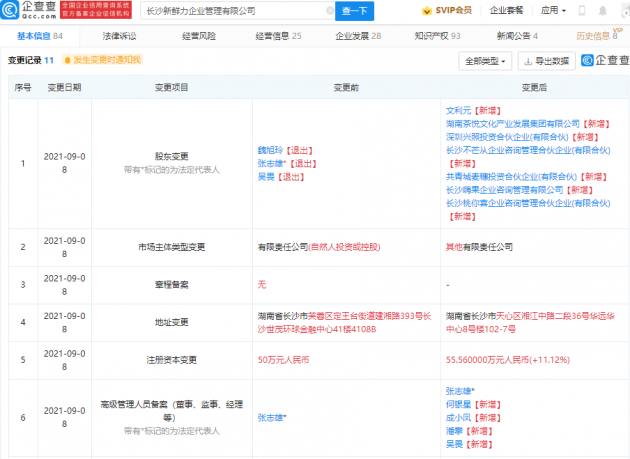Open the notifications bell icon
This screenshot has height=459, width=630.
603,11
